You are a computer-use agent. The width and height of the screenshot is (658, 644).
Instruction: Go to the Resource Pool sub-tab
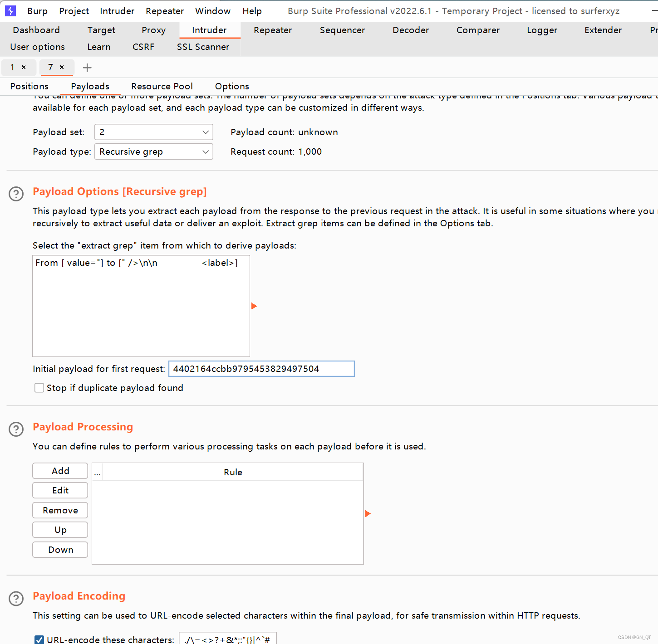(x=162, y=86)
